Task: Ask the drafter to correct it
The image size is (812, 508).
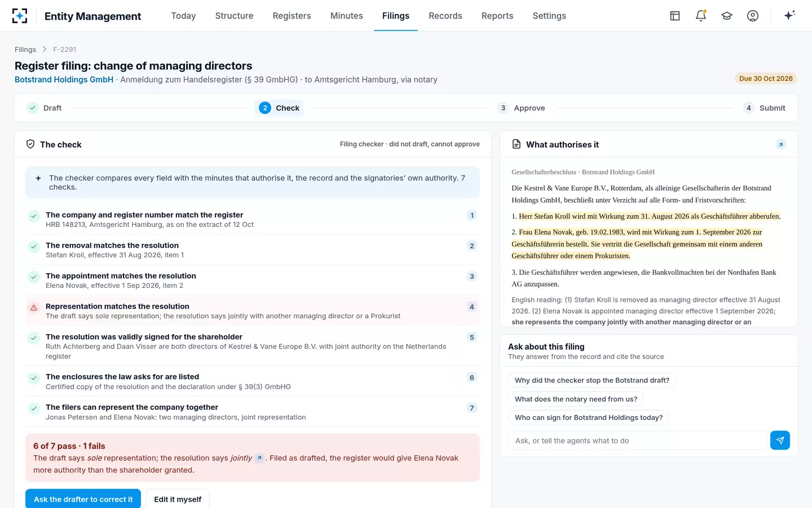Action: tap(83, 499)
